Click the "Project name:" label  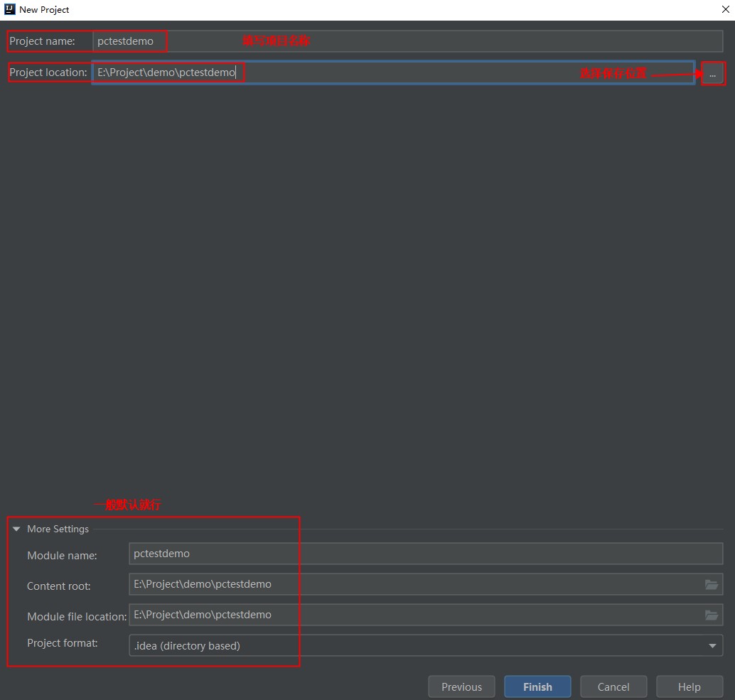point(42,41)
